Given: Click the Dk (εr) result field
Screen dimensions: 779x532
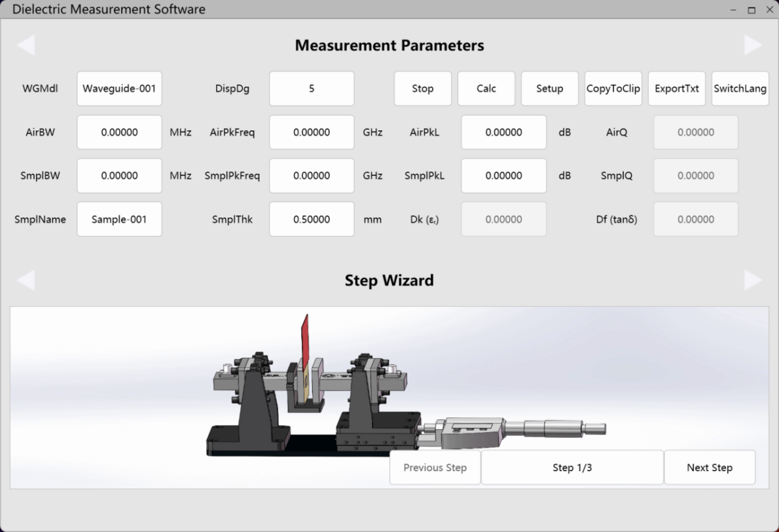Looking at the screenshot, I should [x=504, y=219].
